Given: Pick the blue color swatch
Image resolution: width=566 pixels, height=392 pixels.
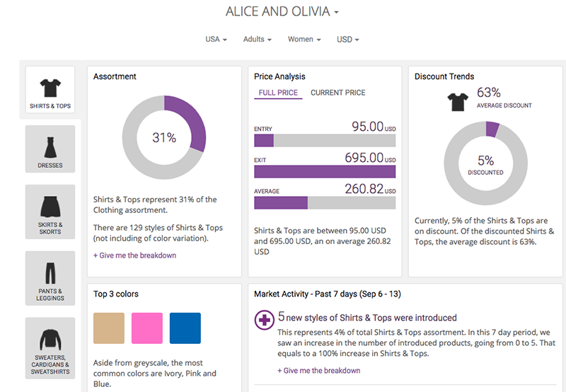Looking at the screenshot, I should click(x=185, y=328).
